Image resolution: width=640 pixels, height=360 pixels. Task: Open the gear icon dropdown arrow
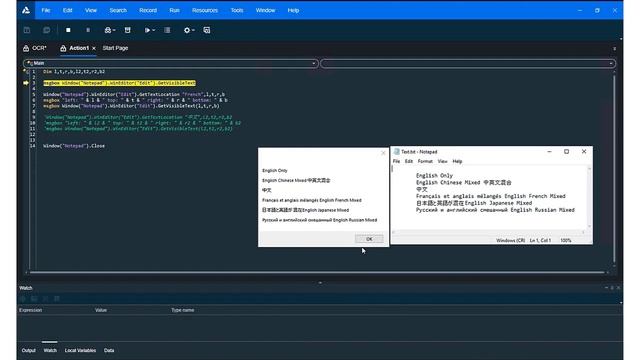coord(193,30)
